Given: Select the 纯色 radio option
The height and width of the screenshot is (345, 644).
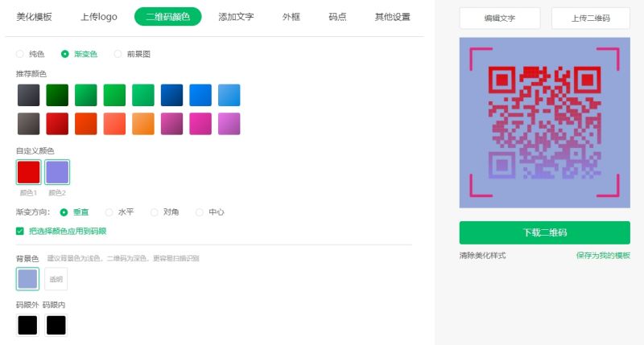Looking at the screenshot, I should (x=20, y=54).
